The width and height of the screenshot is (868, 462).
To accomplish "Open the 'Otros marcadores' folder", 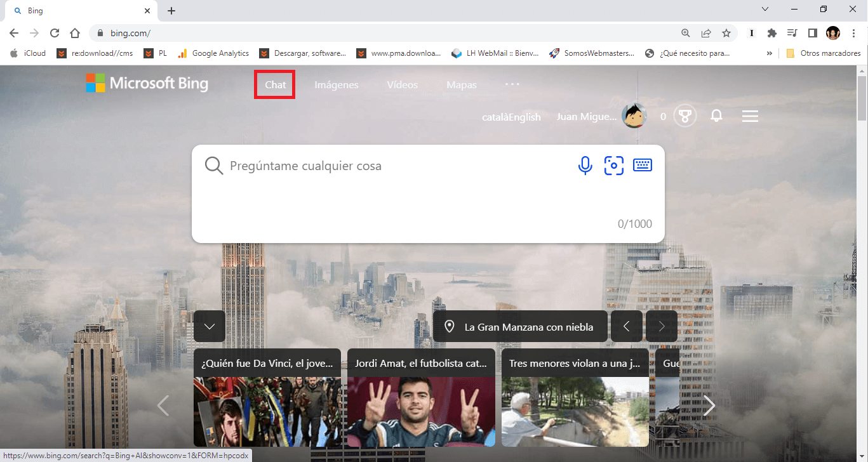I will (x=824, y=53).
